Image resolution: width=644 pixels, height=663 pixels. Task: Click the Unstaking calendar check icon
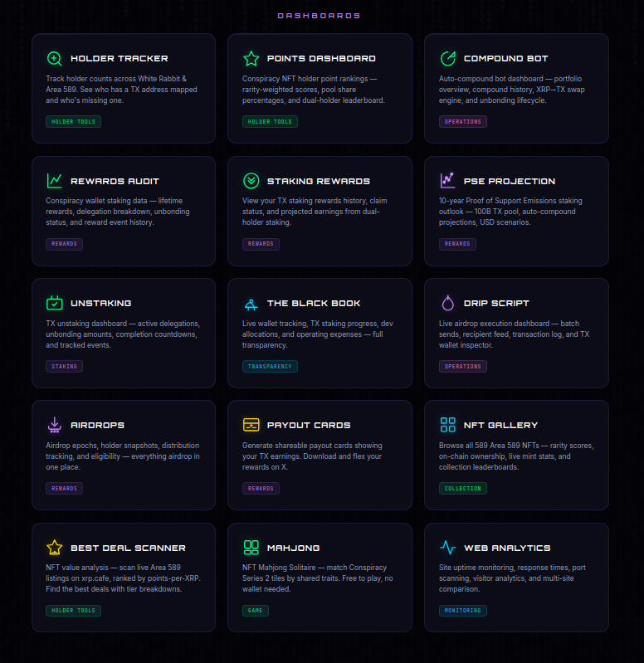[x=55, y=303]
